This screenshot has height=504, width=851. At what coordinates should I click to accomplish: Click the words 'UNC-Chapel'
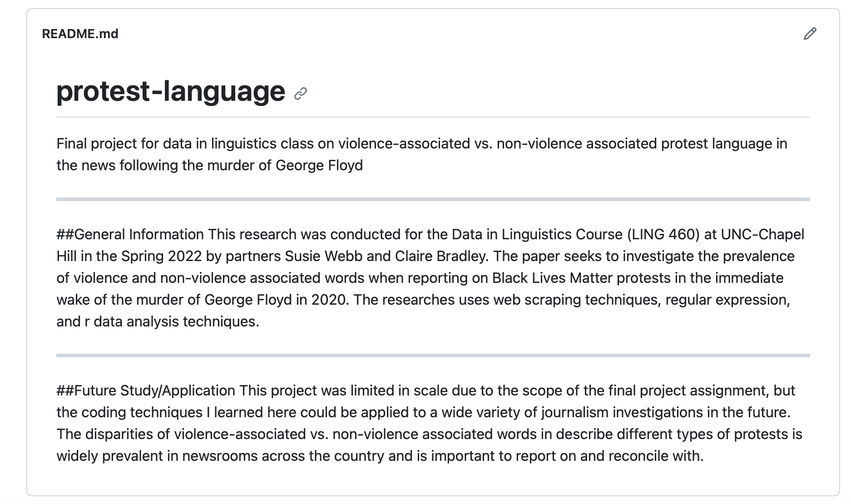(x=762, y=234)
